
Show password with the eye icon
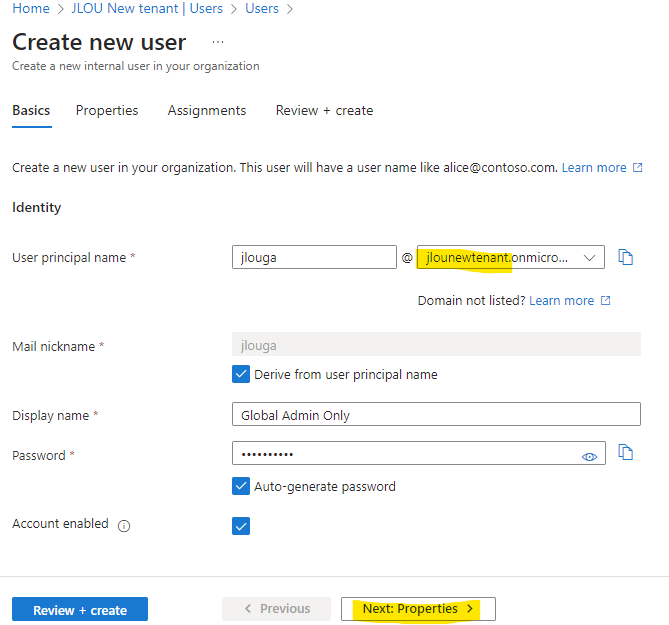(x=589, y=457)
